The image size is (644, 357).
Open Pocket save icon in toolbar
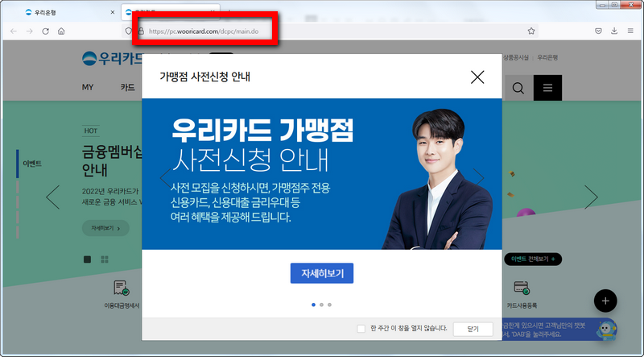coord(598,31)
